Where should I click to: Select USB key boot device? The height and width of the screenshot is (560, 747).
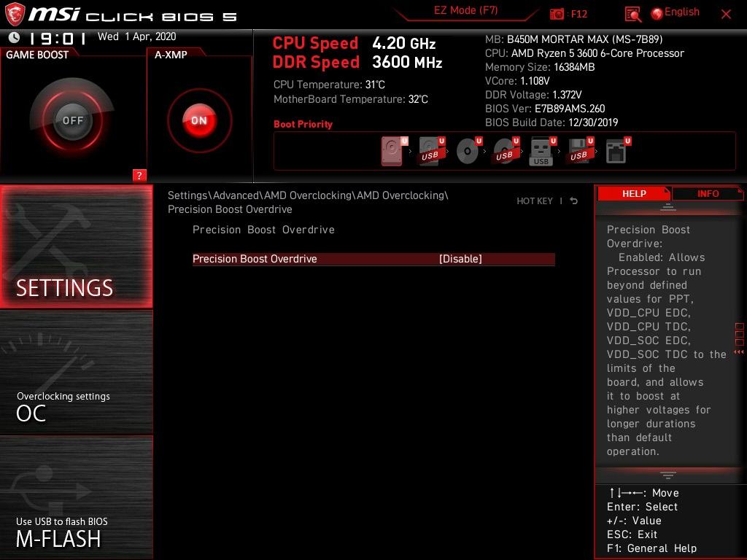[543, 151]
